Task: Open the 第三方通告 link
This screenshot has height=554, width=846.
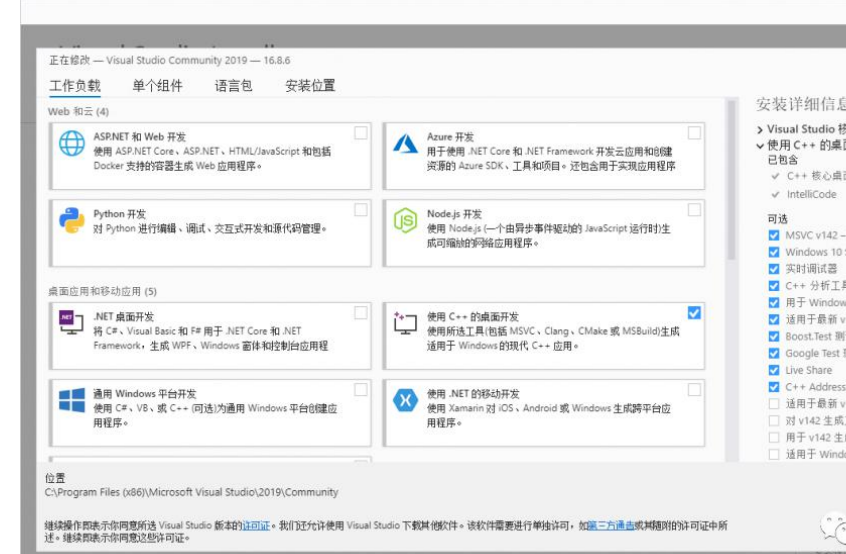Action: (x=611, y=525)
